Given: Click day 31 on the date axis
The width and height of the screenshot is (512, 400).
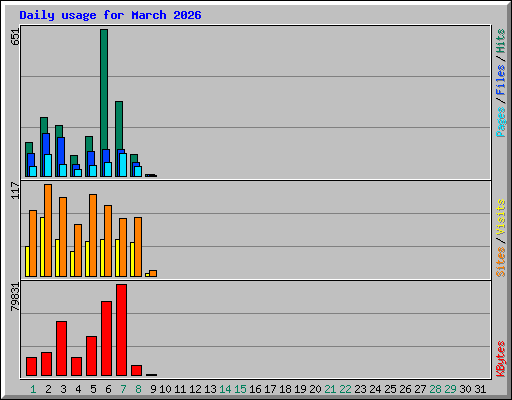Looking at the screenshot, I should point(480,389).
